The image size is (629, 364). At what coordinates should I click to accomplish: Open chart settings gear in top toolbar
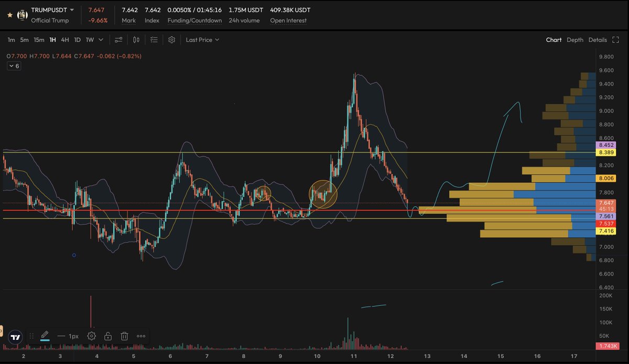171,40
